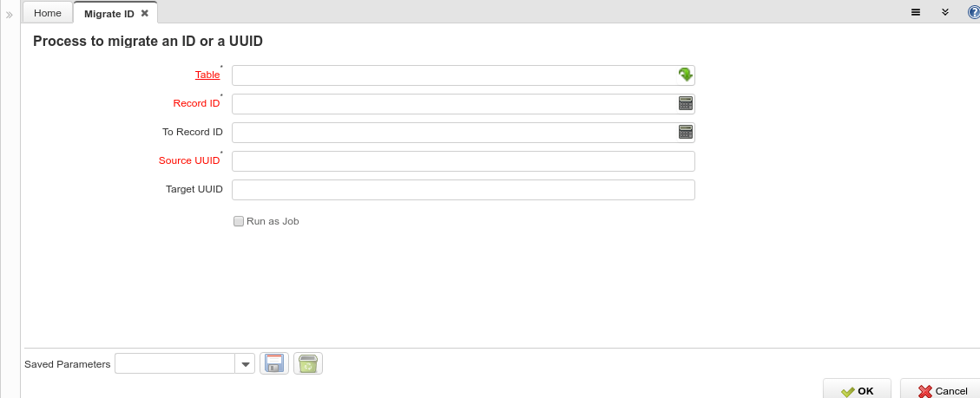Click the blue help question mark icon
This screenshot has height=398, width=980.
[975, 12]
